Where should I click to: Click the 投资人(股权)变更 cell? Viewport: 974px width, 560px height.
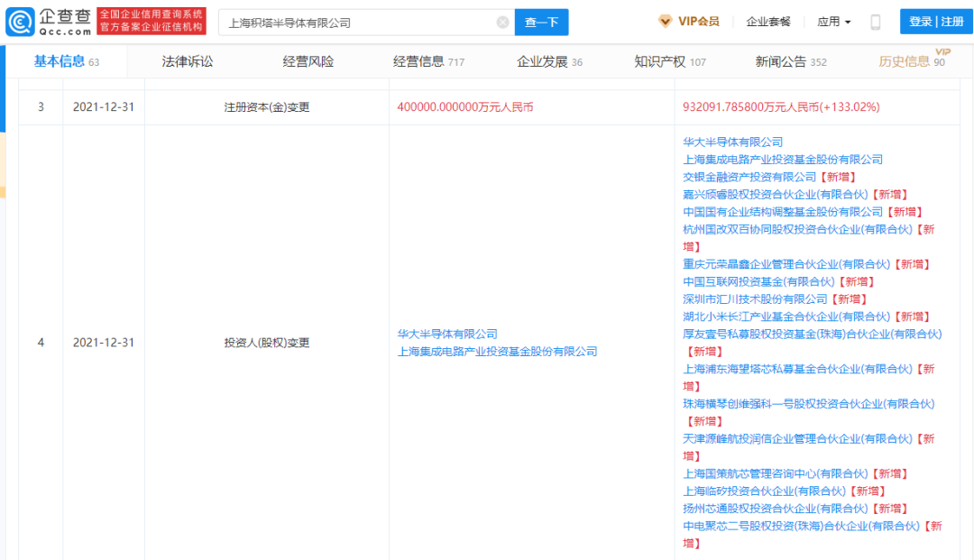click(x=266, y=342)
